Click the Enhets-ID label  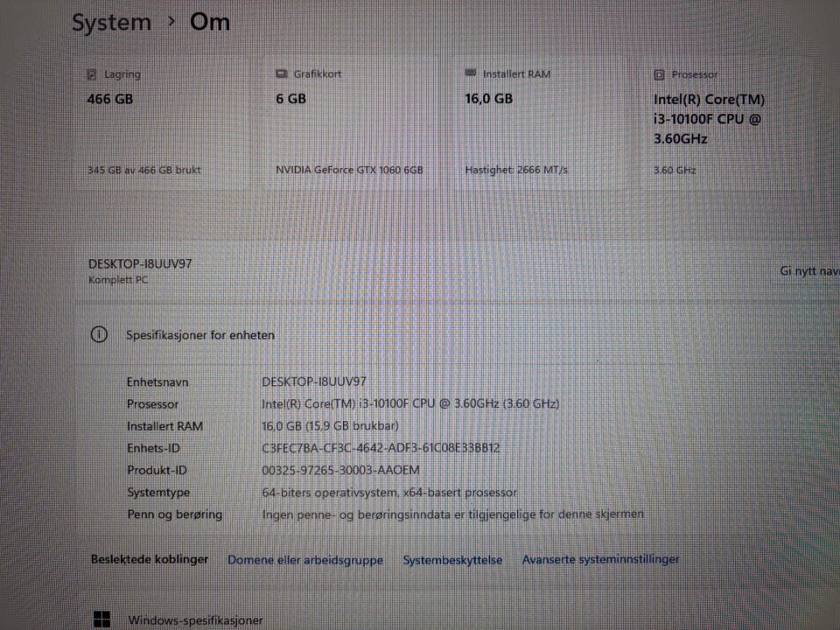tap(153, 448)
